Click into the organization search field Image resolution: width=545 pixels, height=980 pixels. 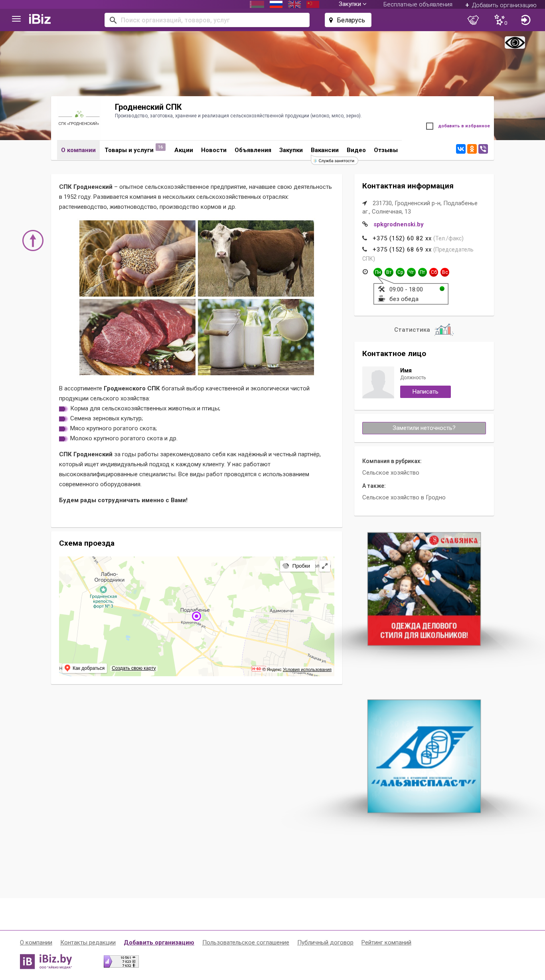[x=207, y=20]
